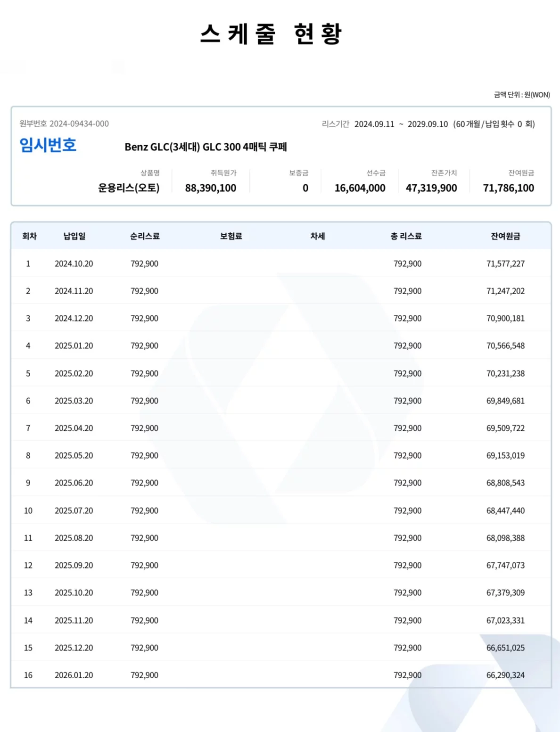Screen dimensions: 560x732
Task: Click the payment date 2024.10.20
Action: 74,264
